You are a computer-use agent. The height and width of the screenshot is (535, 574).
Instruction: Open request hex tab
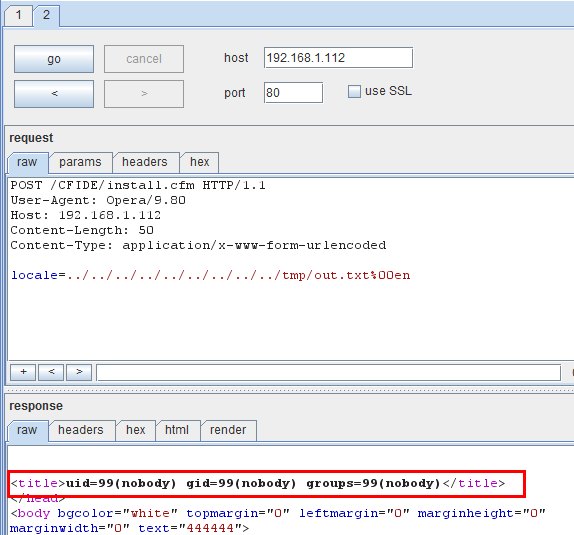[x=200, y=162]
